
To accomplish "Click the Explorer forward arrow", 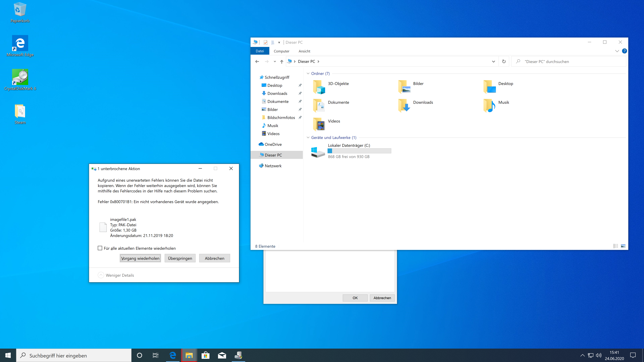I will (x=267, y=62).
